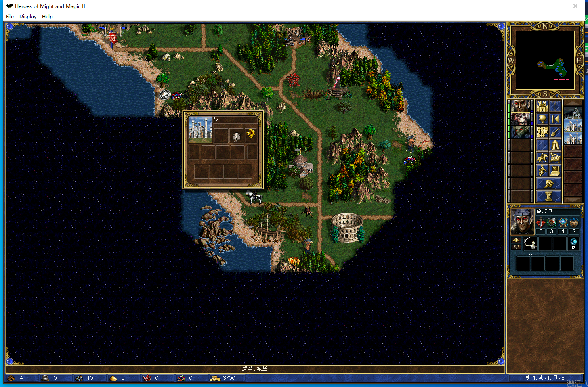This screenshot has height=387, width=588.
Task: Click the golden globe button
Action: coord(542,119)
